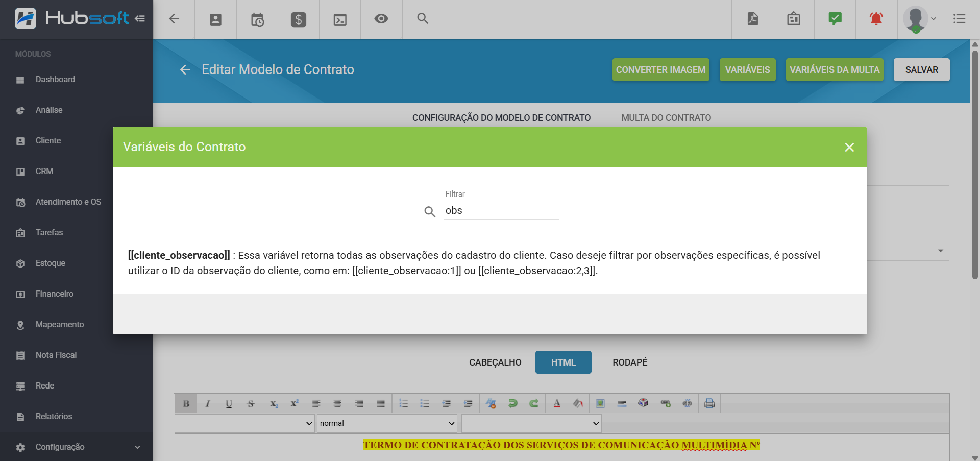Select the Rodapé tab
This screenshot has height=461, width=980.
629,362
